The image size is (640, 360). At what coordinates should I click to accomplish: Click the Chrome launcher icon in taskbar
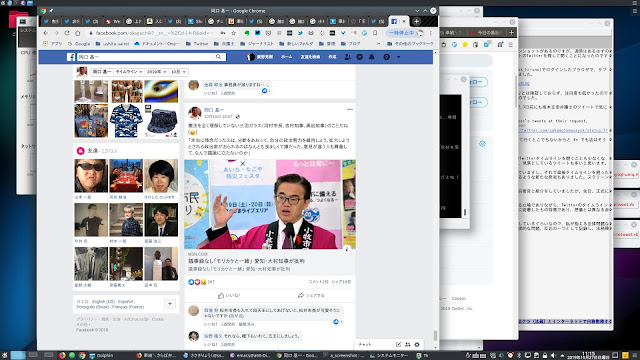[82, 356]
